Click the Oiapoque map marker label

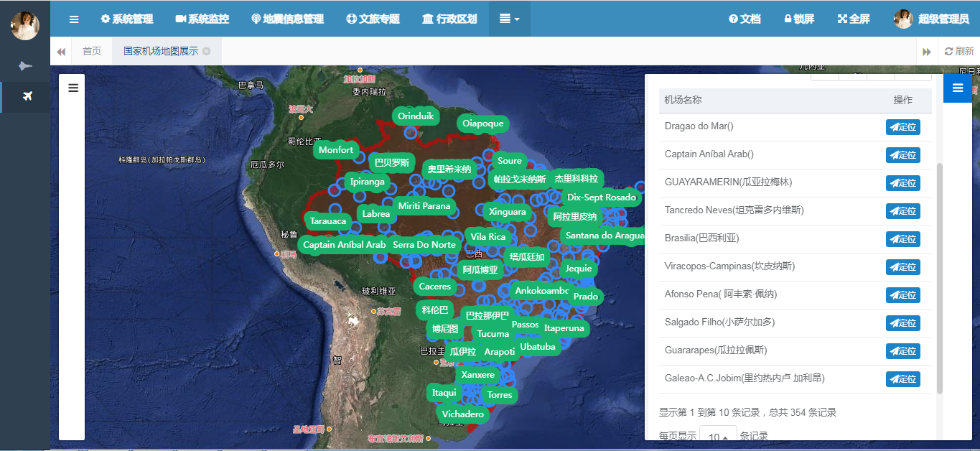click(x=482, y=124)
